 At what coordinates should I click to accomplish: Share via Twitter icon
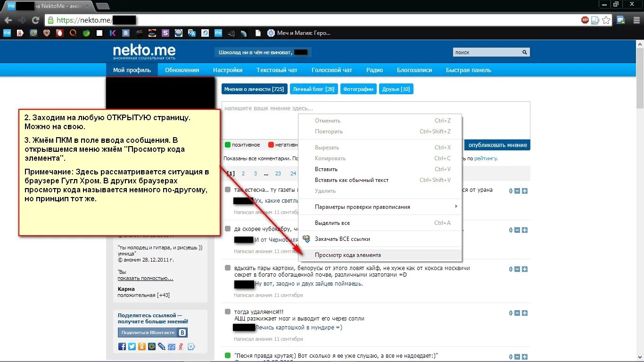(132, 346)
